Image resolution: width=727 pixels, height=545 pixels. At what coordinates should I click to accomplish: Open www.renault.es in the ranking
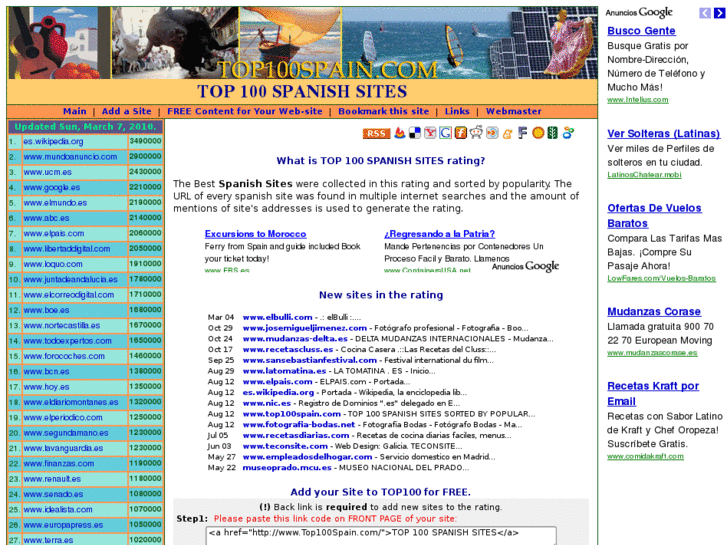pyautogui.click(x=52, y=479)
